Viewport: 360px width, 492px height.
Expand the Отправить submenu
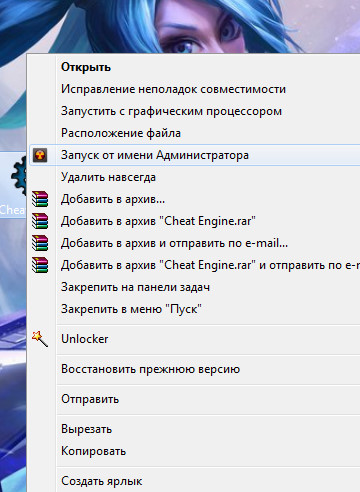pyautogui.click(x=90, y=399)
